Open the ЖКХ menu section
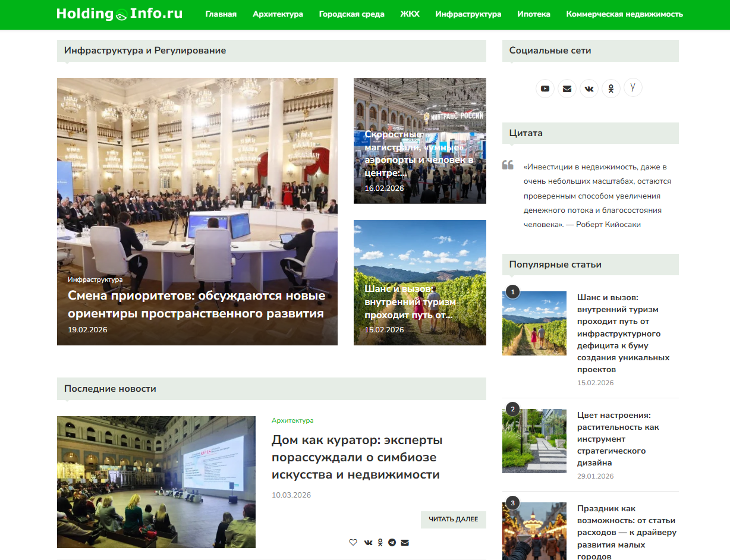This screenshot has width=730, height=560. click(410, 14)
